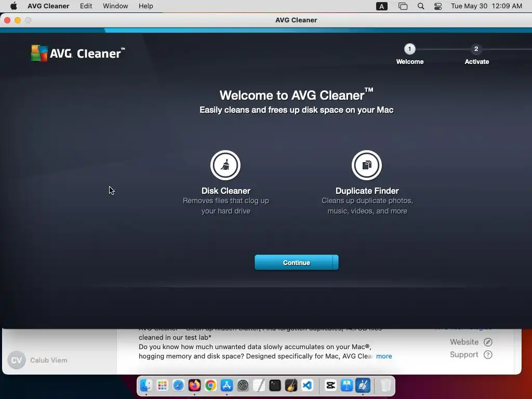Image resolution: width=532 pixels, height=399 pixels.
Task: Open Google Chrome from the dock
Action: click(x=210, y=385)
